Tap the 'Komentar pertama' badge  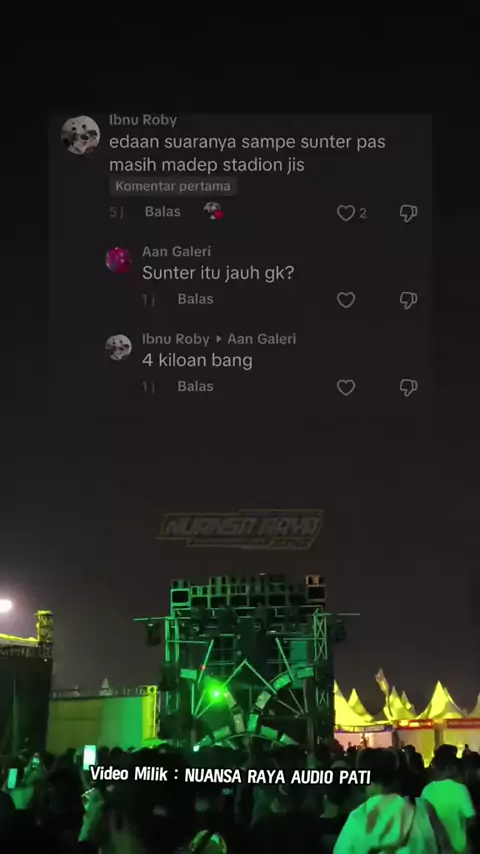click(173, 186)
